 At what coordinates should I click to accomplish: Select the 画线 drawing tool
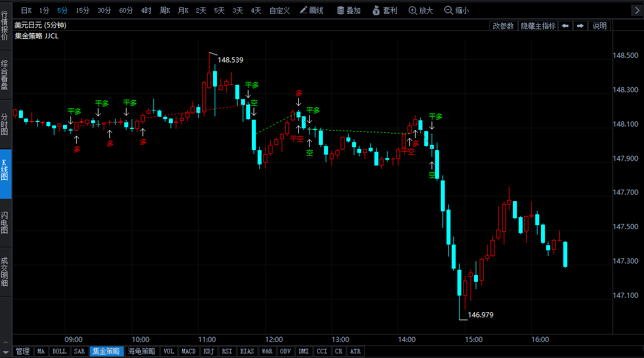[311, 10]
